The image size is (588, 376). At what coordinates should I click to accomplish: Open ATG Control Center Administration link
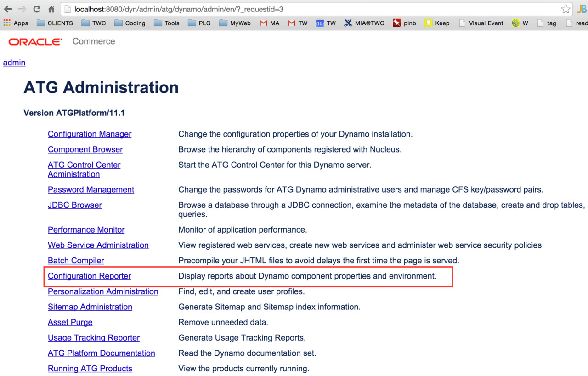[84, 170]
